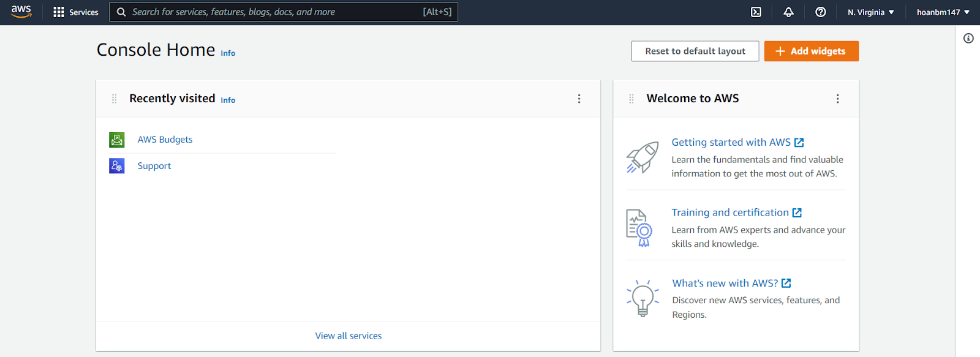Open What's new with AWS link
This screenshot has width=980, height=357.
(725, 283)
